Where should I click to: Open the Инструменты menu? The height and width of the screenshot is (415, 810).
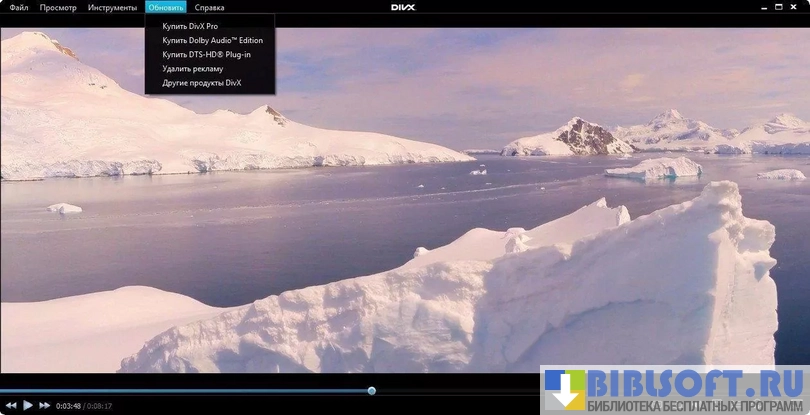(112, 7)
